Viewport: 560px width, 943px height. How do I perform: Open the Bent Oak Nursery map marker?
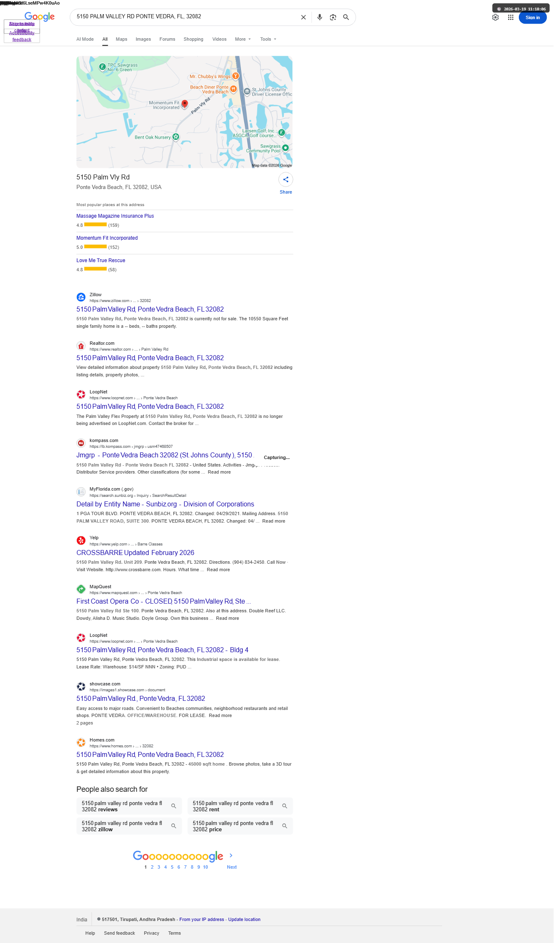176,137
